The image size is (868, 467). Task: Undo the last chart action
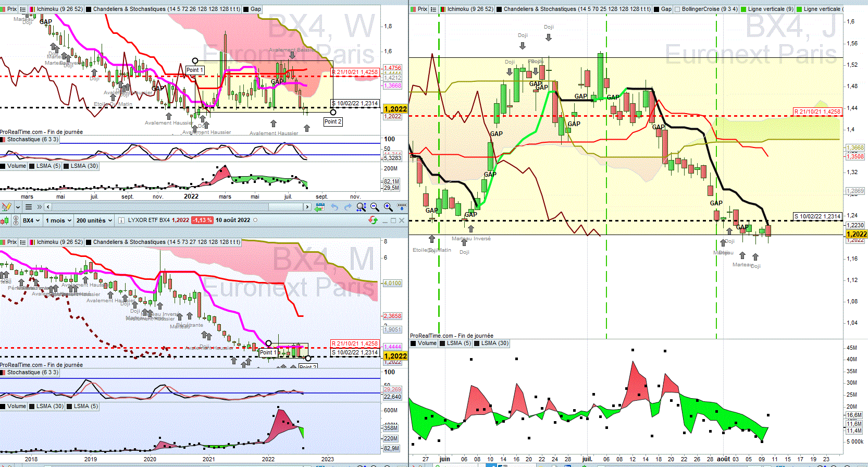334,207
